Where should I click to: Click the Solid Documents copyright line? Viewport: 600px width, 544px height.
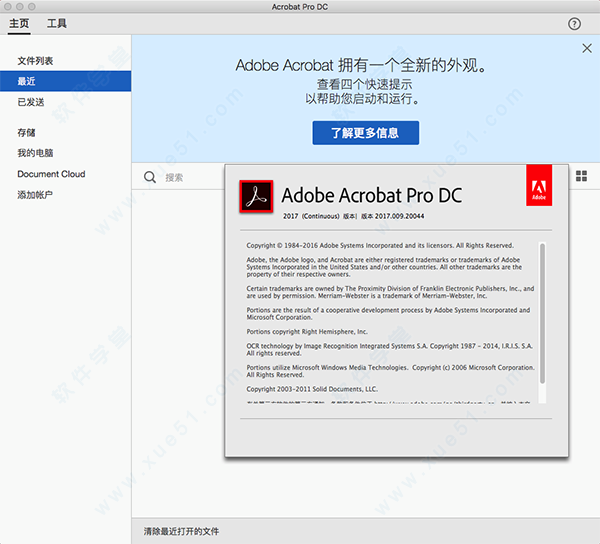[x=312, y=389]
